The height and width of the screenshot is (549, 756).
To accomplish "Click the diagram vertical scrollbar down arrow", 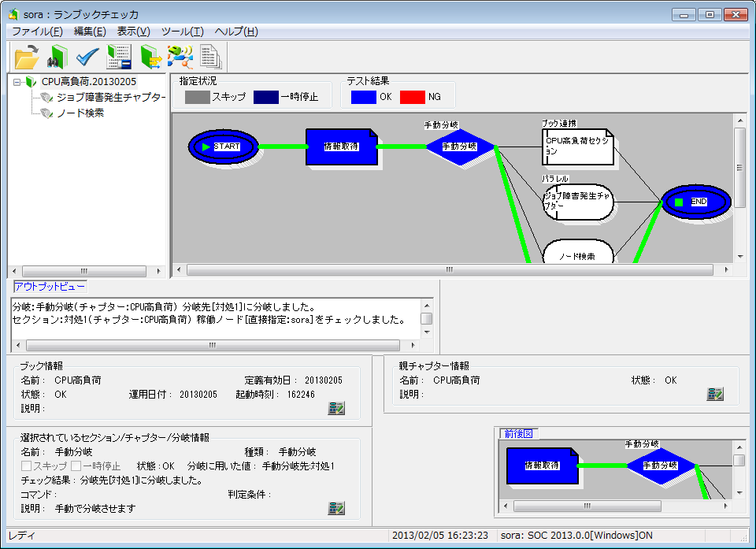I will (x=740, y=257).
